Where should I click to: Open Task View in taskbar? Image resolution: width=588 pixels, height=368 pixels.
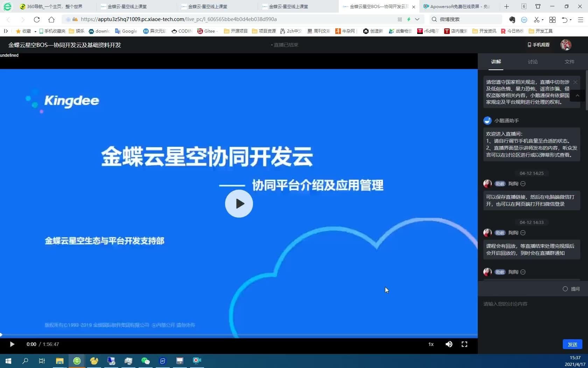42,361
